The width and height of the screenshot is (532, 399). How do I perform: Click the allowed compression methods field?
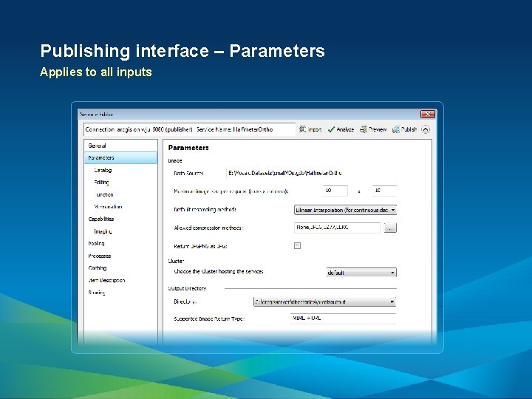click(x=337, y=228)
